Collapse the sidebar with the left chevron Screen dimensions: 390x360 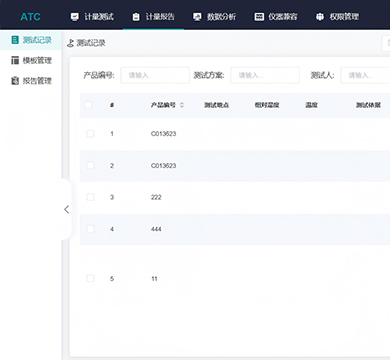66,209
